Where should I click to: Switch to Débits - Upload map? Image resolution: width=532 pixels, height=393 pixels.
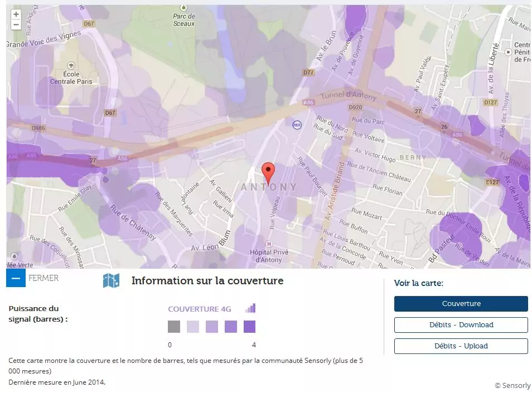coord(461,346)
